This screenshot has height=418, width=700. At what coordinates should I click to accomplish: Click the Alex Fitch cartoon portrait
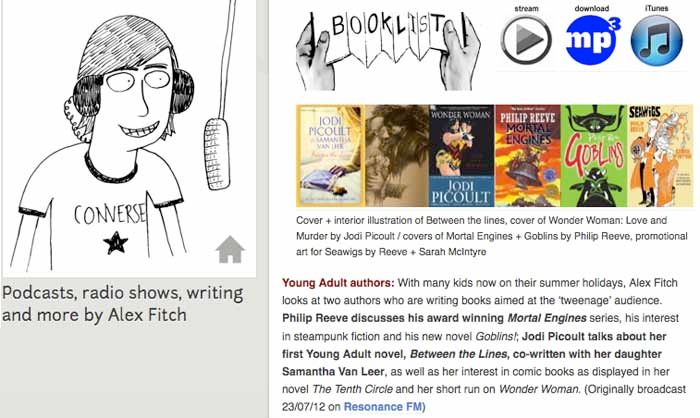point(129,136)
